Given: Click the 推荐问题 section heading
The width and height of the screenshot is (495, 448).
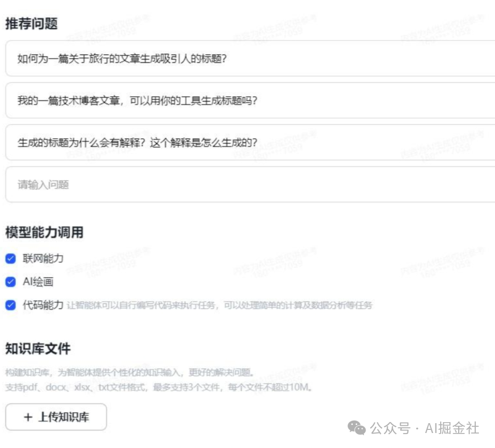Looking at the screenshot, I should [x=31, y=23].
